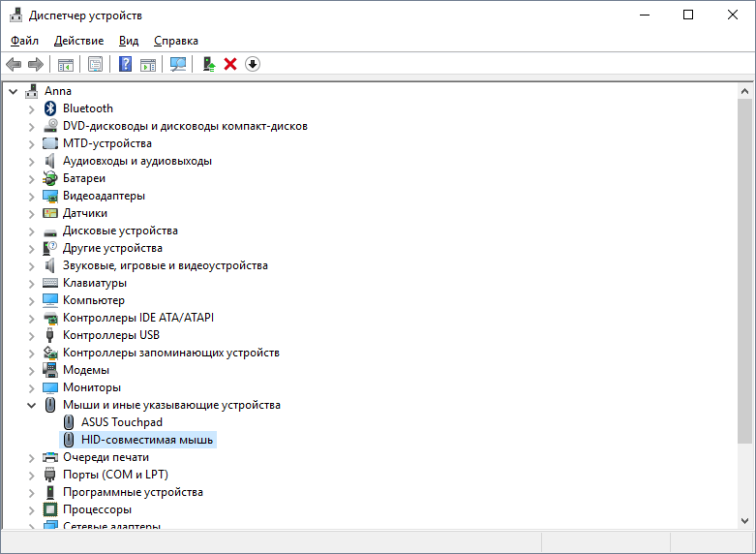Click the blue Help question-mark icon
Screen dimensions: 756x554
tap(126, 64)
